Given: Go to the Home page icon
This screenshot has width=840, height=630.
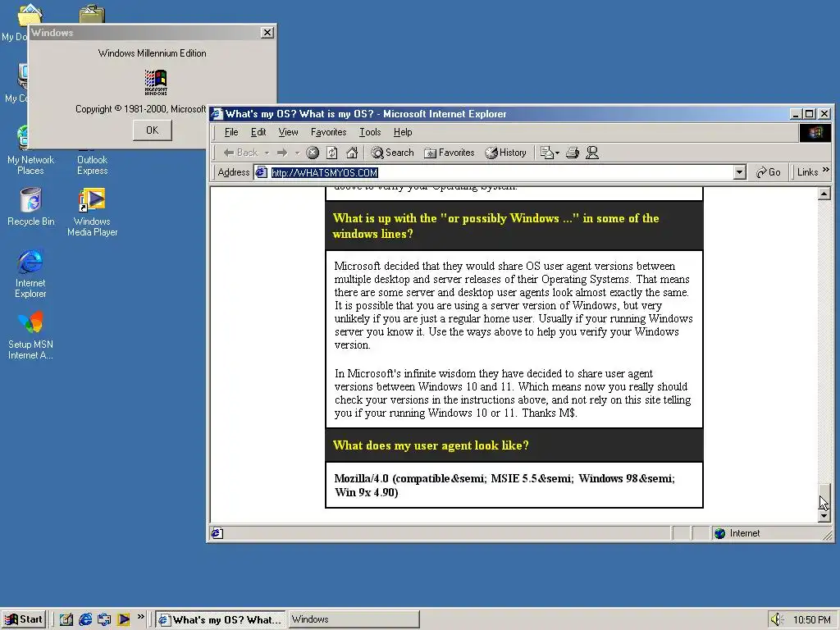Looking at the screenshot, I should click(x=352, y=153).
